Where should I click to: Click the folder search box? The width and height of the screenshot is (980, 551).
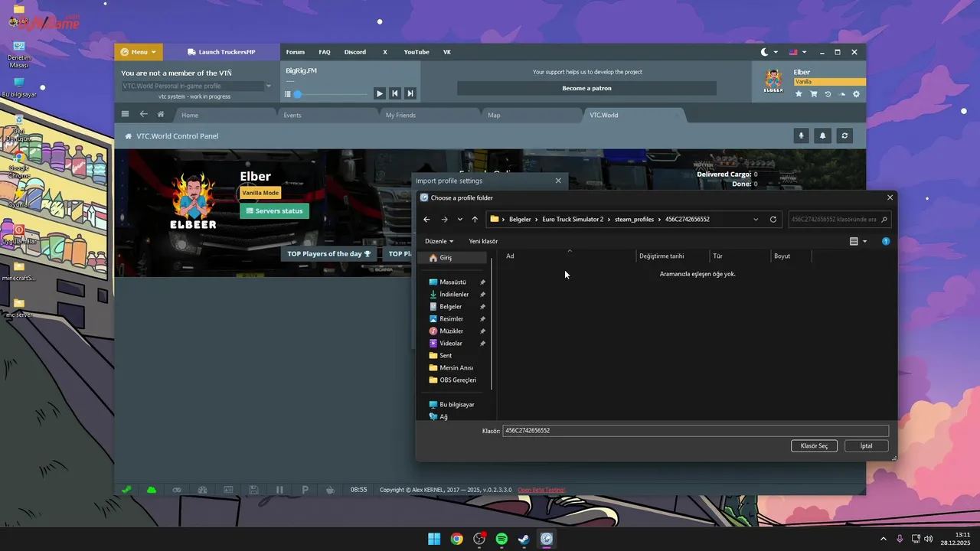(839, 220)
